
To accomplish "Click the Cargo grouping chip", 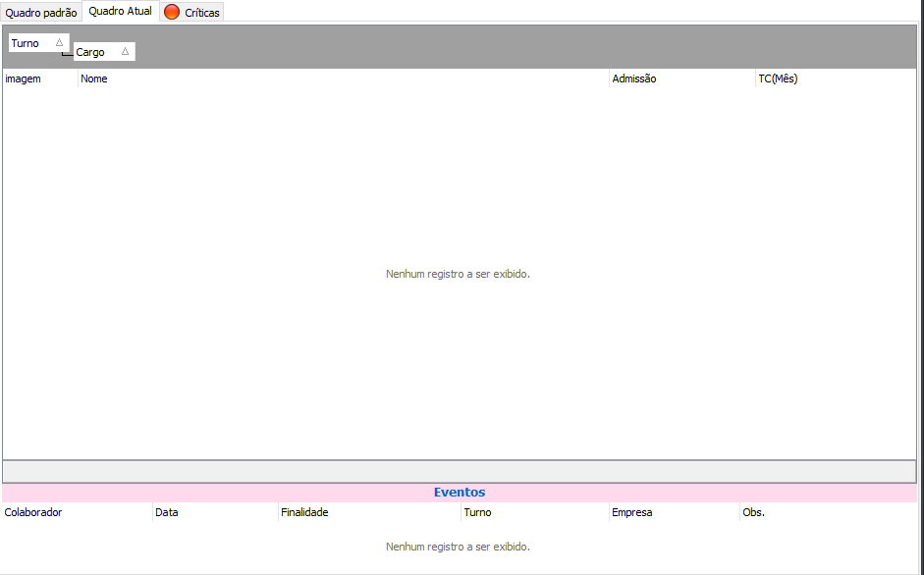I will pos(91,52).
